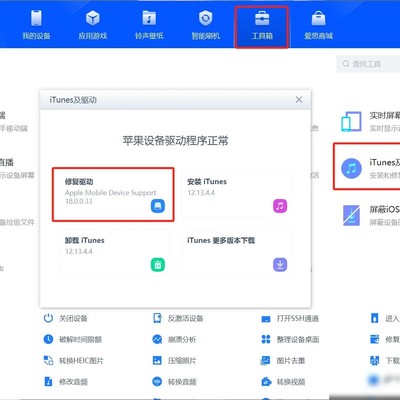Switch to the 应用游戏 tab
The width and height of the screenshot is (400, 400).
[x=93, y=25]
